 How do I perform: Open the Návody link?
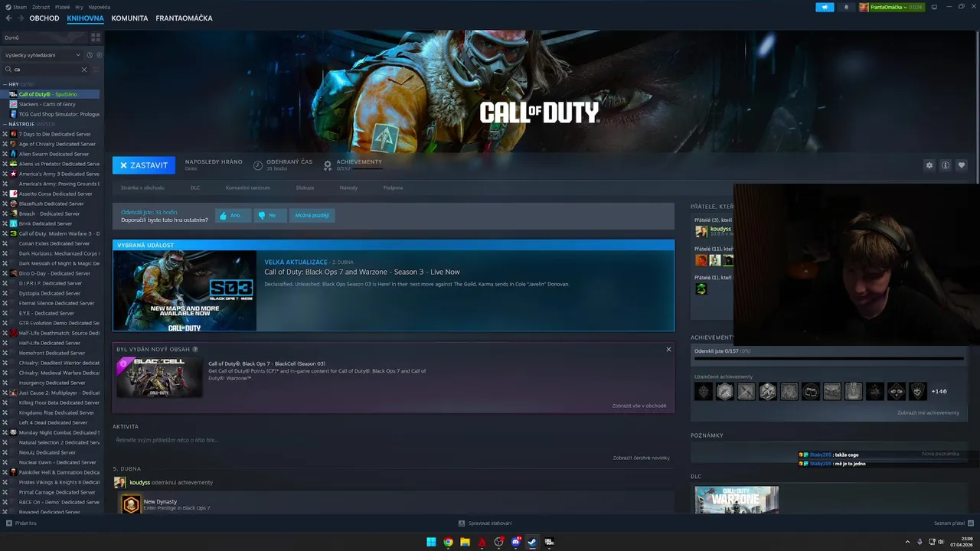click(x=348, y=187)
